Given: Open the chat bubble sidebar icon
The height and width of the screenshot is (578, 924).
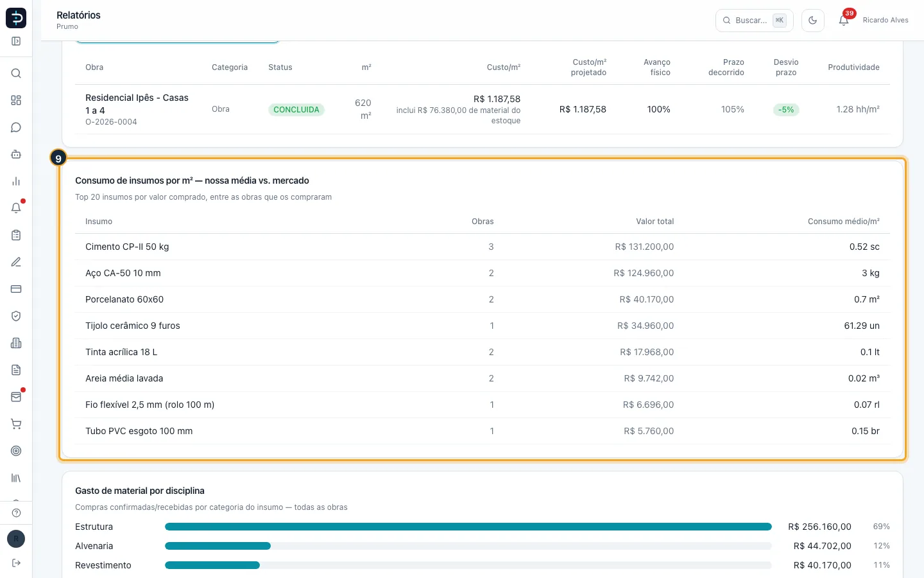Looking at the screenshot, I should point(16,127).
